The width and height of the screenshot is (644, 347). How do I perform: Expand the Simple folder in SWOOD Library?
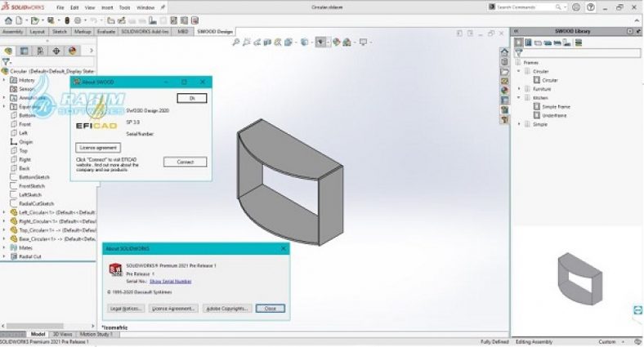(519, 124)
